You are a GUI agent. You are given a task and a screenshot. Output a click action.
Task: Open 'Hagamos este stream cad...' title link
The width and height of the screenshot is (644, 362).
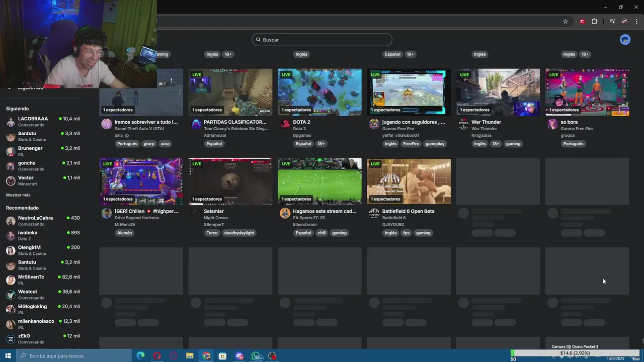tap(325, 211)
